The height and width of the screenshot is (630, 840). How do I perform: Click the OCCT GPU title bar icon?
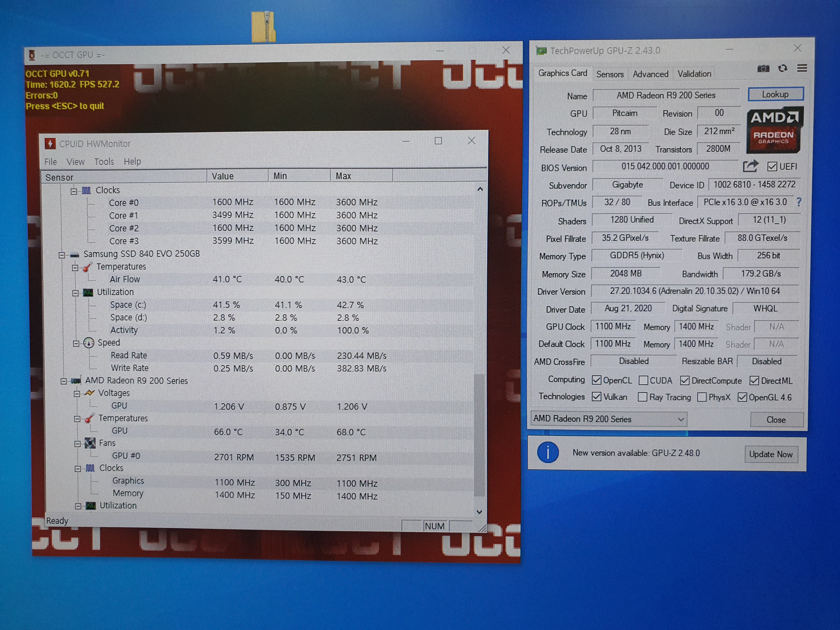pyautogui.click(x=32, y=55)
